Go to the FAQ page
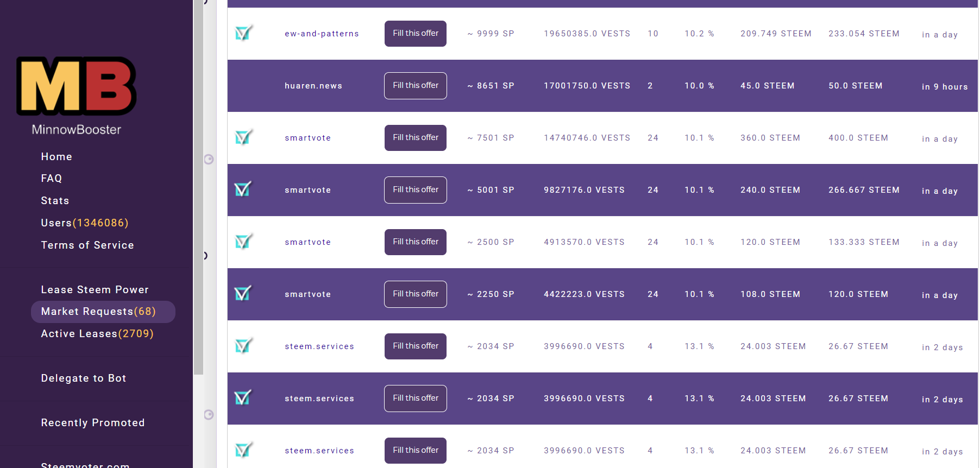980x468 pixels. point(52,179)
